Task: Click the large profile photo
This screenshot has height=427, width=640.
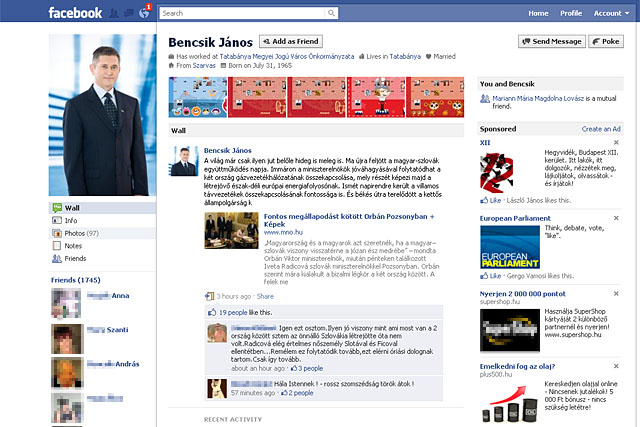Action: 102,115
